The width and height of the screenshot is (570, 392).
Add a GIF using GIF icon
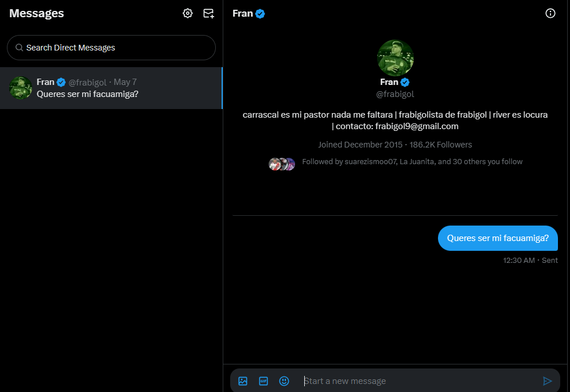(263, 381)
